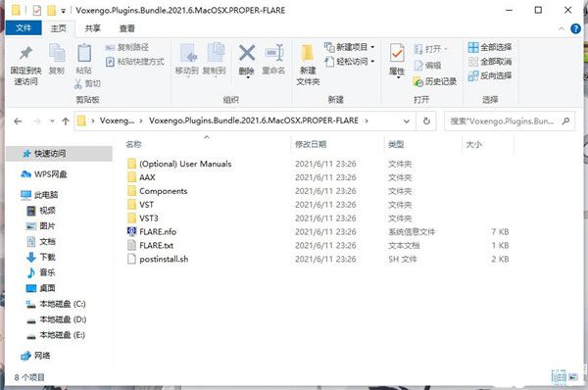Click Copy path (复制路径) button
588x390 pixels.
pyautogui.click(x=126, y=47)
